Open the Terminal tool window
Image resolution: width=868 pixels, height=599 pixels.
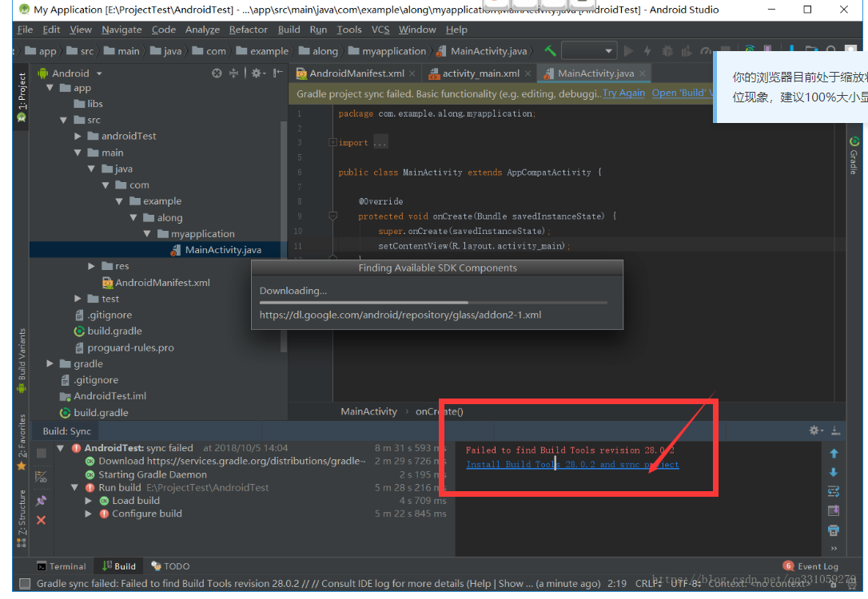click(x=62, y=566)
